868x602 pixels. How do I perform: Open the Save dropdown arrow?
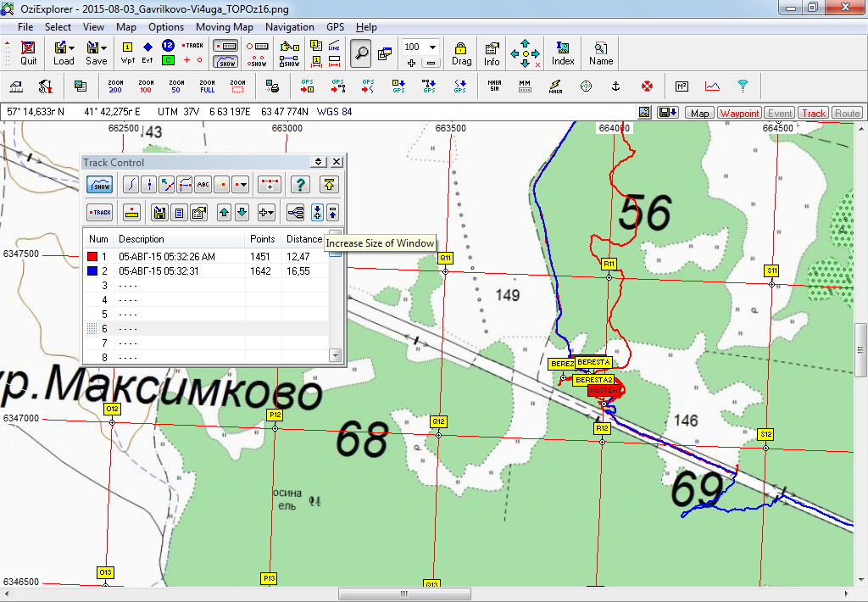(x=104, y=48)
